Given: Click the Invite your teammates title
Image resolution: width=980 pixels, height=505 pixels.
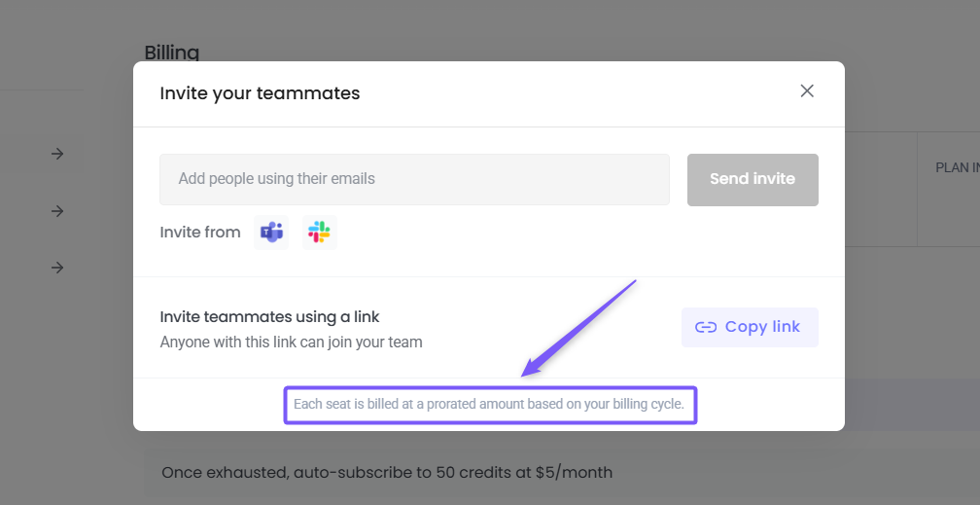Looking at the screenshot, I should [260, 93].
